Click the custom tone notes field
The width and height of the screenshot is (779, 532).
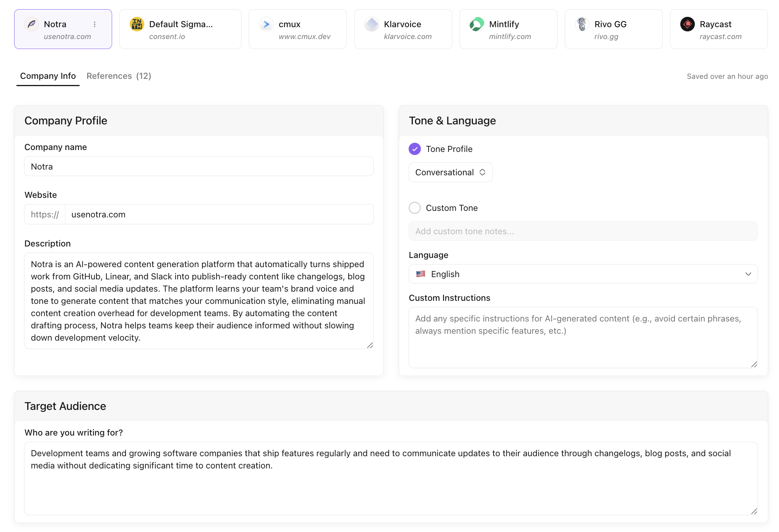pyautogui.click(x=583, y=231)
